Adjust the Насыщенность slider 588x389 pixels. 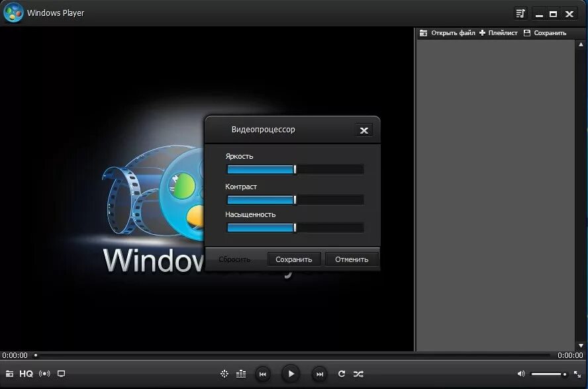[295, 228]
